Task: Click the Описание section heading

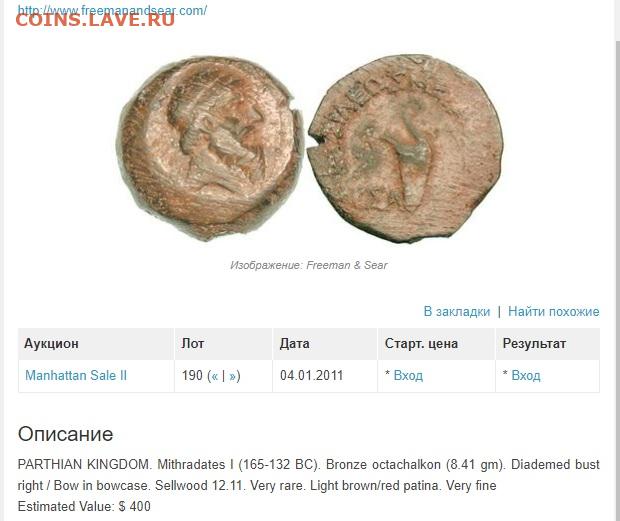Action: pos(66,434)
